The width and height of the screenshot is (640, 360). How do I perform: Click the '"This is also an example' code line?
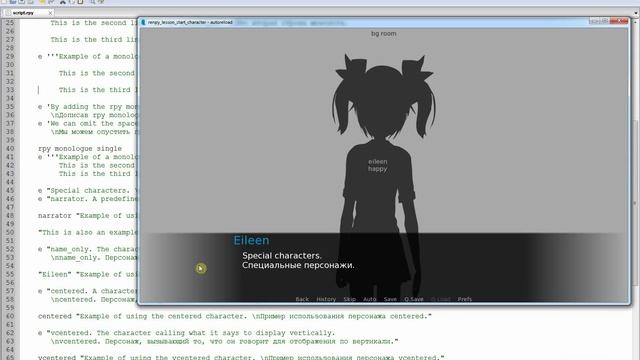(x=87, y=232)
